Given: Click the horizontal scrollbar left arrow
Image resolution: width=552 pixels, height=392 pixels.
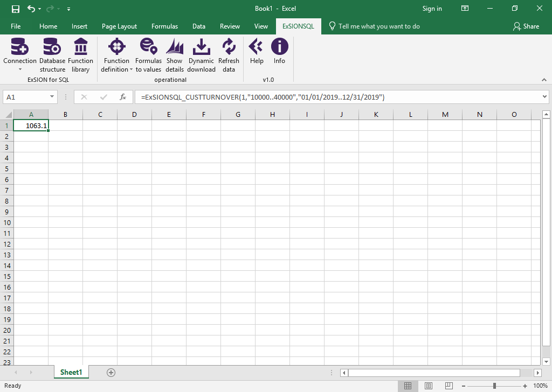Looking at the screenshot, I should click(344, 373).
